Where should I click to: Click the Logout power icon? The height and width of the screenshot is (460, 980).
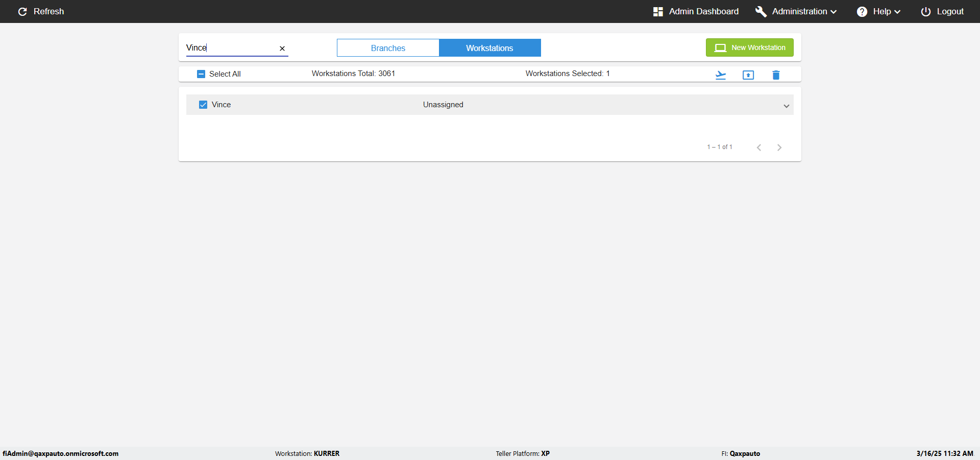(926, 12)
